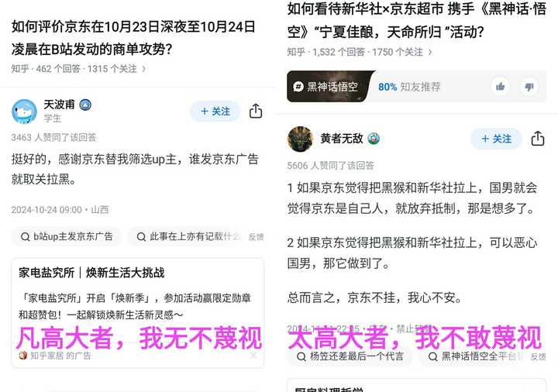Image resolution: width=558 pixels, height=392 pixels.
Task: Search suggestion b站up主发京东广告
Action: (67, 236)
